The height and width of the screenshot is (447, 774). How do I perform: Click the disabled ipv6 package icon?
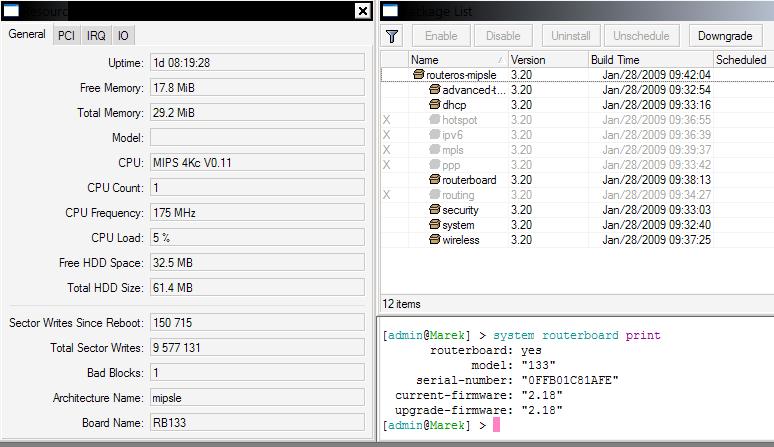(x=434, y=134)
